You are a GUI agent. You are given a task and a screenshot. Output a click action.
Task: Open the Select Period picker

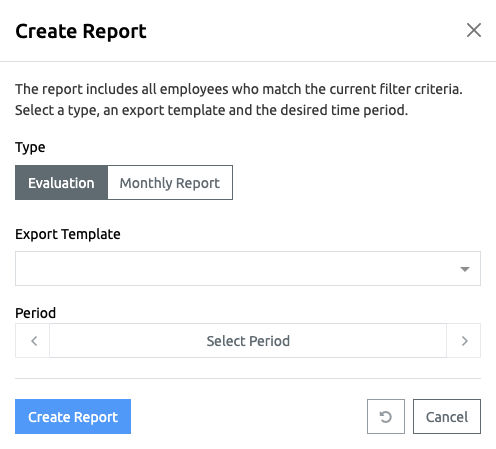click(x=248, y=340)
